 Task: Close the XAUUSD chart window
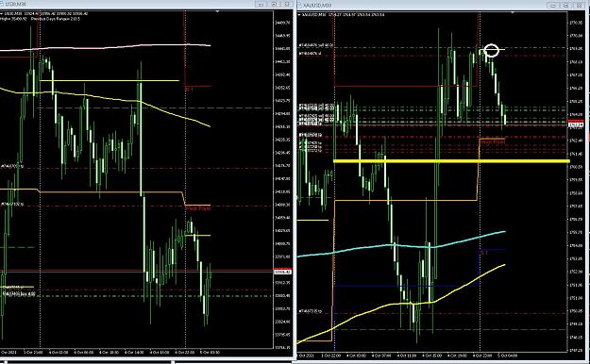tap(580, 6)
